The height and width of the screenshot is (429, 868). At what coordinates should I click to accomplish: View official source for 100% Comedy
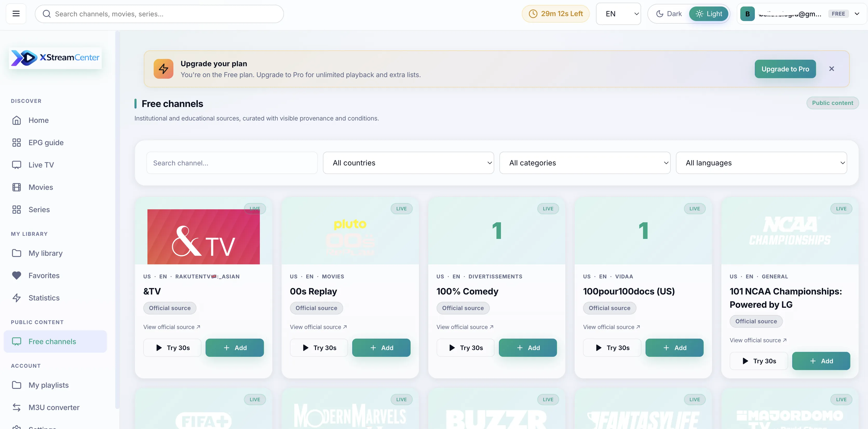465,327
